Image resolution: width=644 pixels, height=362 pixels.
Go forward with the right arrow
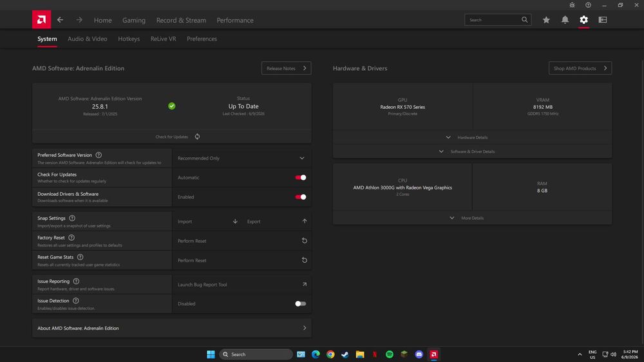coord(79,20)
